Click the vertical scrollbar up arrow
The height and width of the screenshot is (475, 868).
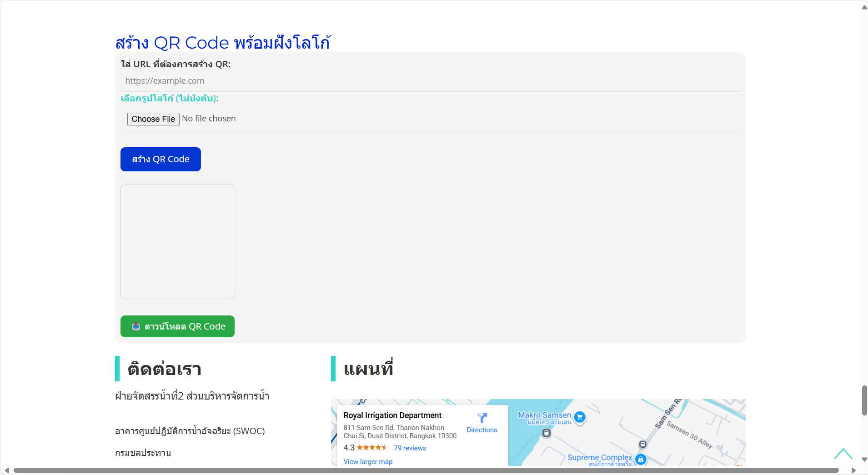tap(864, 7)
